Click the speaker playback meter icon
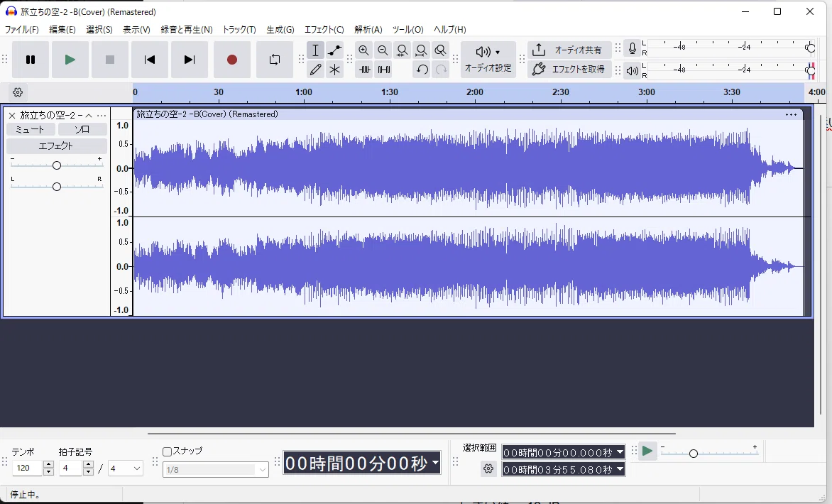 click(x=632, y=70)
